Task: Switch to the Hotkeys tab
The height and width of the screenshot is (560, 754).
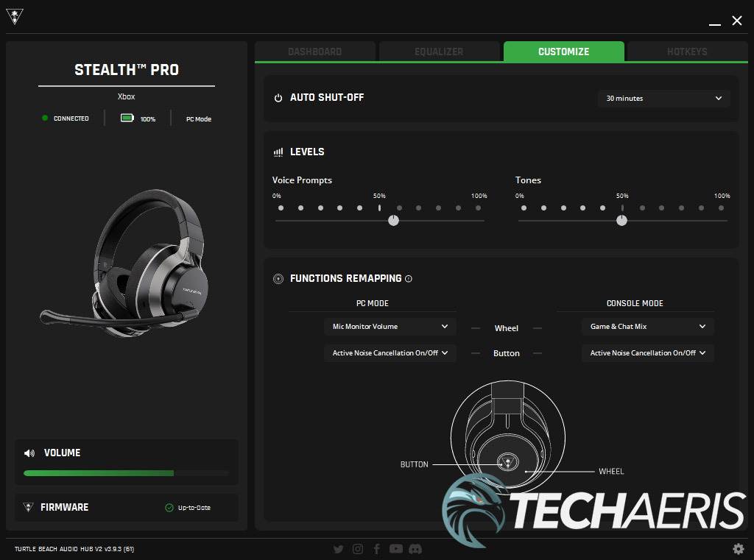Action: coord(687,52)
